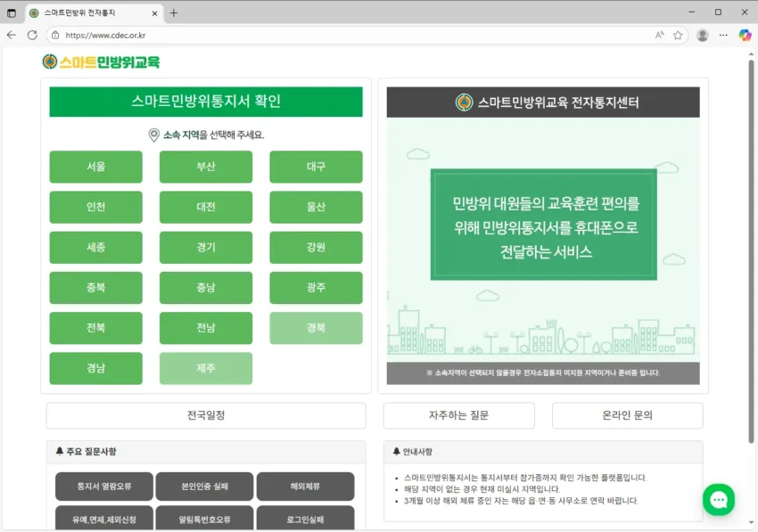Image resolution: width=758 pixels, height=532 pixels.
Task: Close the 스마트민방위 전자통지 tab
Action: pyautogui.click(x=154, y=12)
